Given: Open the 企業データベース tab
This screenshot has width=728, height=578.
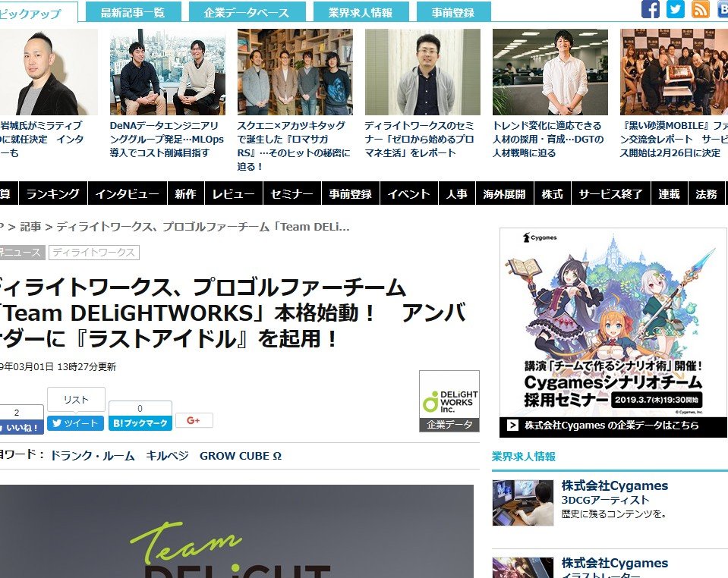Looking at the screenshot, I should point(247,12).
